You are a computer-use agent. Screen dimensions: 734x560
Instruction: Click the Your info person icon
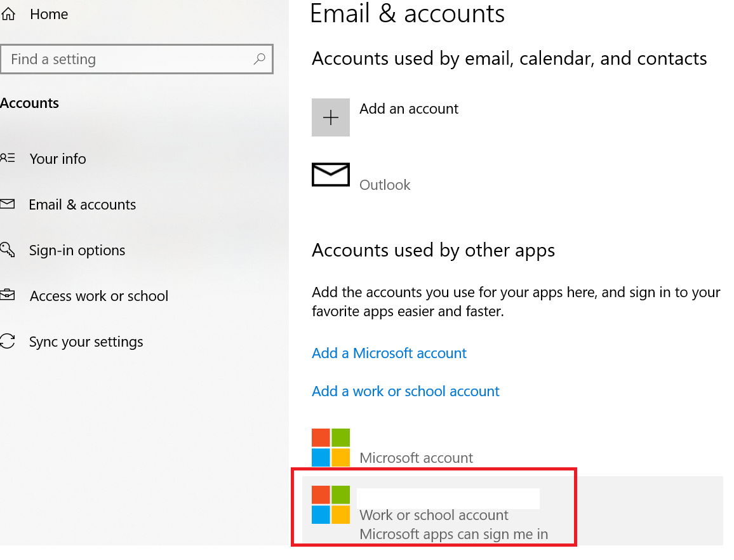coord(8,158)
